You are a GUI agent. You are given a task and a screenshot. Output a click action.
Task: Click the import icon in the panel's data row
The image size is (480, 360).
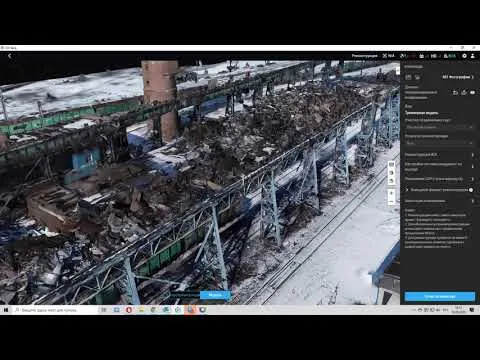455,92
